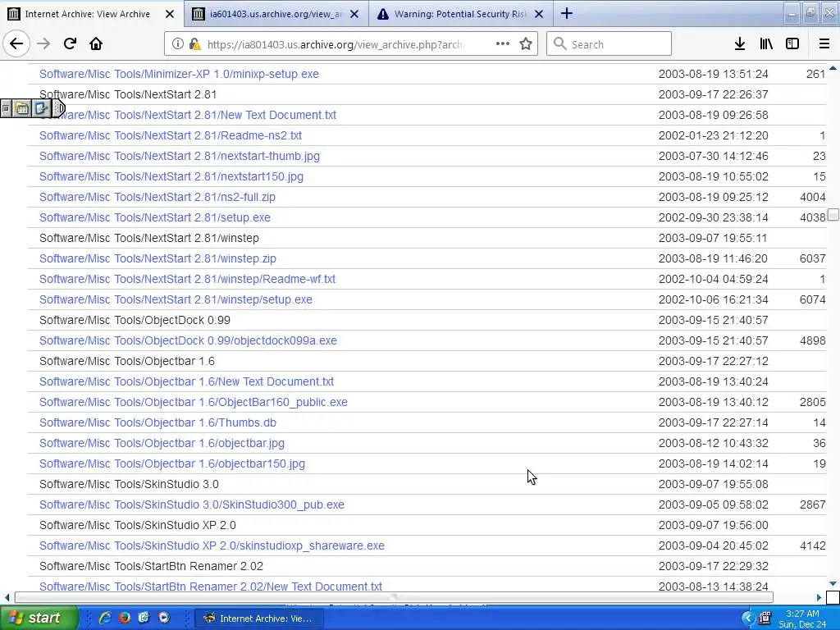Open NextStart 2.81/setup.exe link
This screenshot has height=630, width=840.
155,217
